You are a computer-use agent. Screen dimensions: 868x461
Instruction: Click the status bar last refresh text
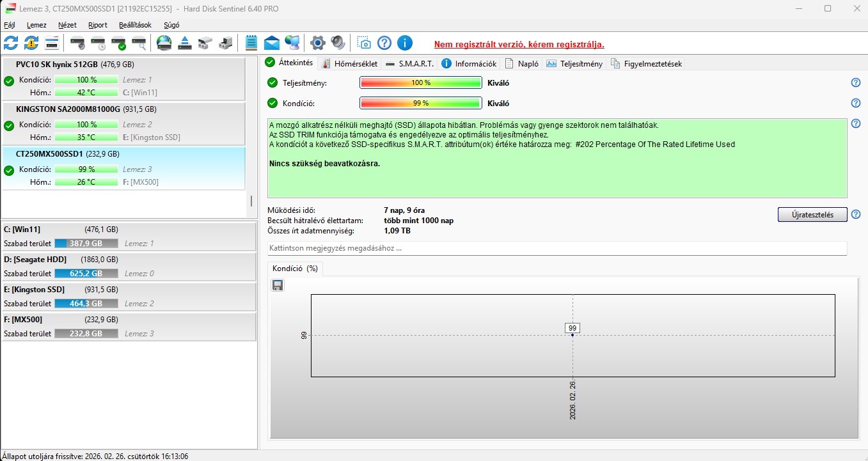point(95,457)
